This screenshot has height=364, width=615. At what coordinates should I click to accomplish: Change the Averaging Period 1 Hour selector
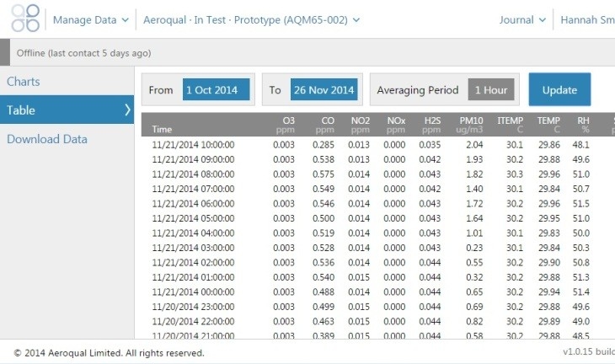(x=491, y=90)
